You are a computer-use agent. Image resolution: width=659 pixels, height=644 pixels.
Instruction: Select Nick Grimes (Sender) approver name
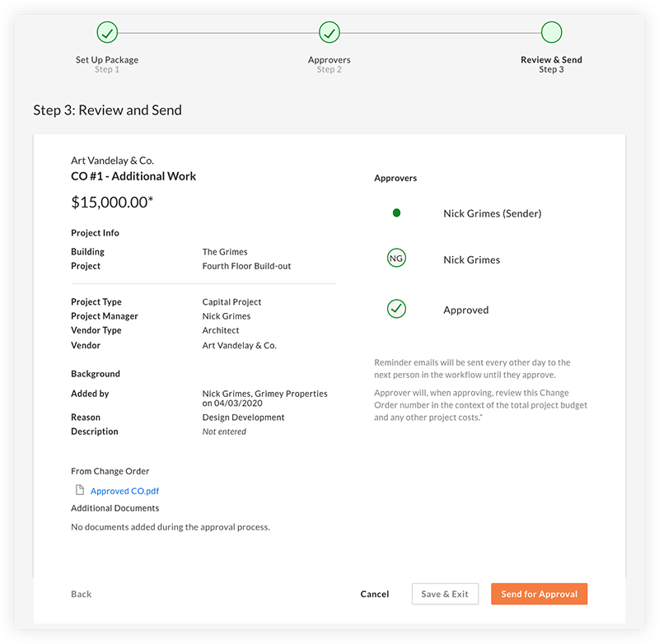(x=492, y=213)
